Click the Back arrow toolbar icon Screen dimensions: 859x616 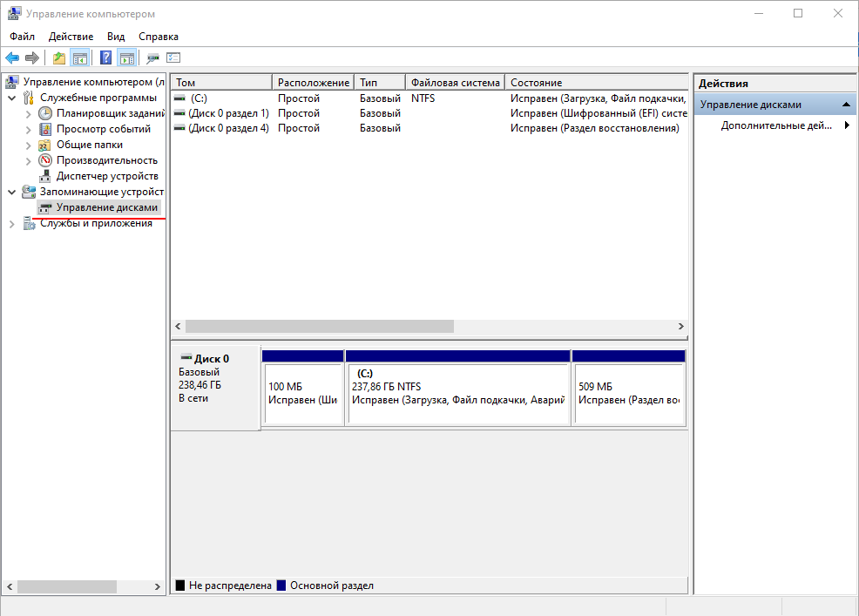point(12,58)
